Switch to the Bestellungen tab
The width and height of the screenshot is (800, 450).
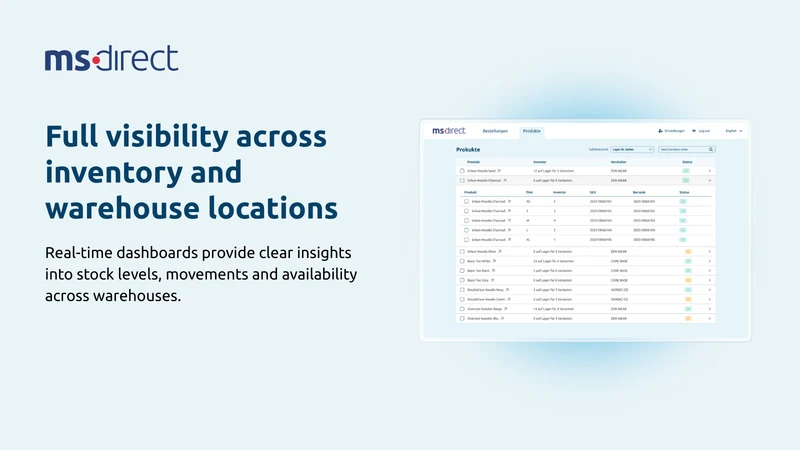pyautogui.click(x=495, y=131)
